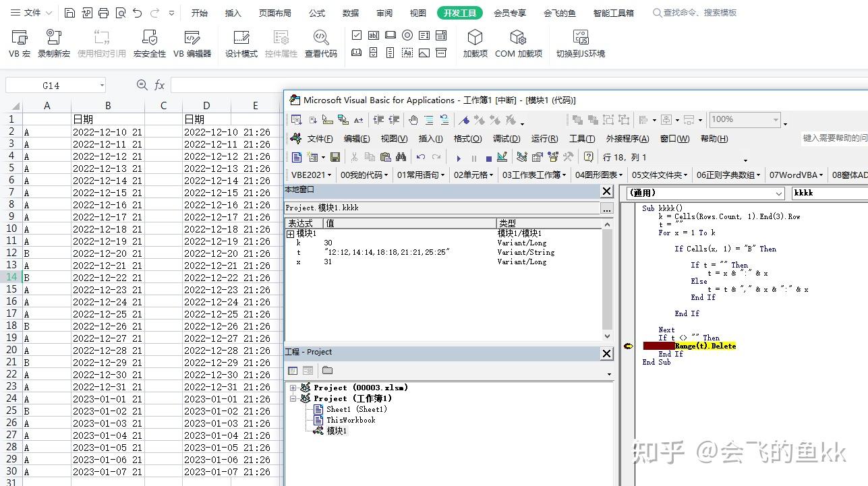Undo last action in WPS quick toolbar

pos(138,13)
